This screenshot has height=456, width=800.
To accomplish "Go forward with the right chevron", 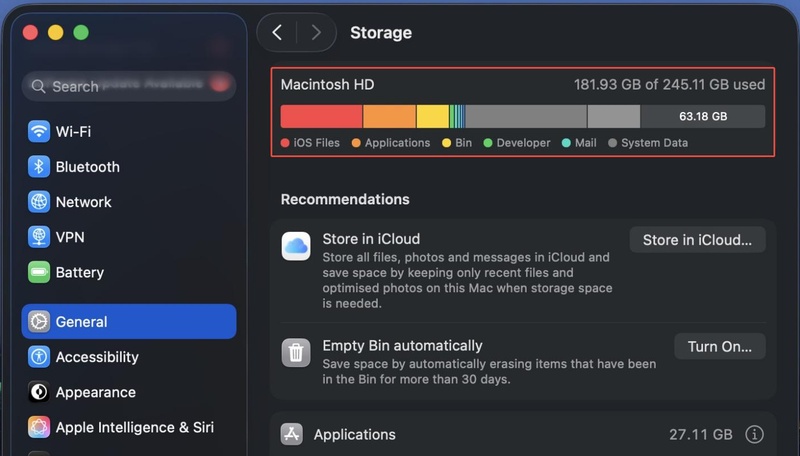I will [x=316, y=33].
